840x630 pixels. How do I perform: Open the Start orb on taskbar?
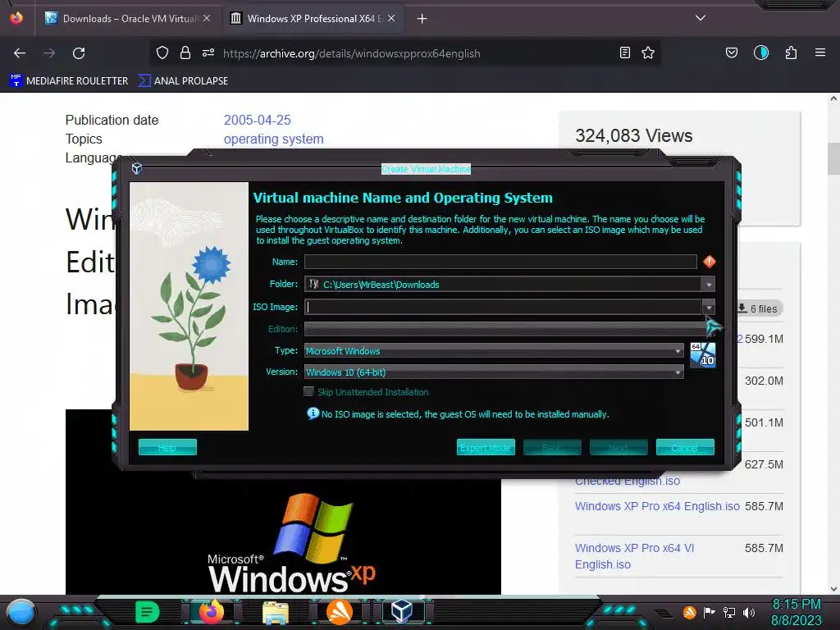(21, 612)
